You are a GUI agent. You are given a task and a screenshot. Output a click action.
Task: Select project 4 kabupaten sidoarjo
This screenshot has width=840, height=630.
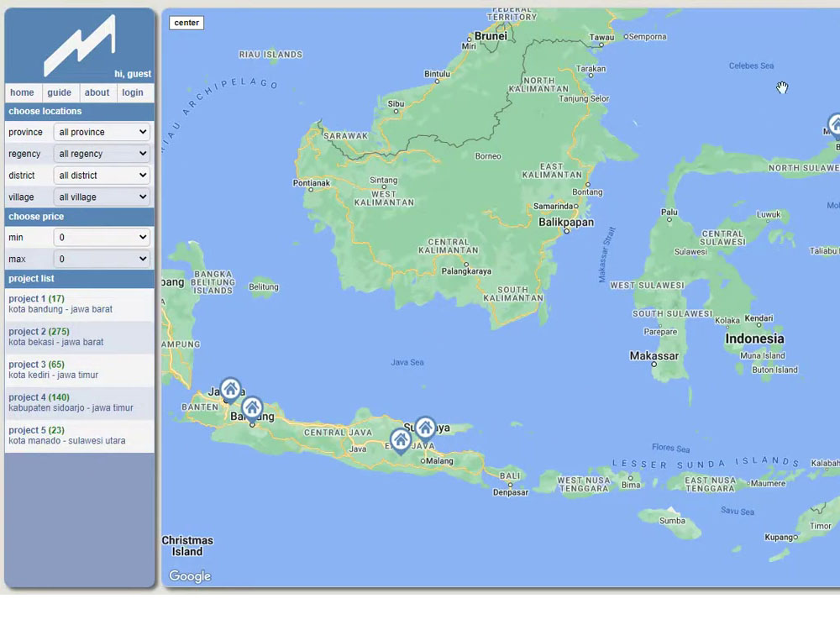(79, 403)
